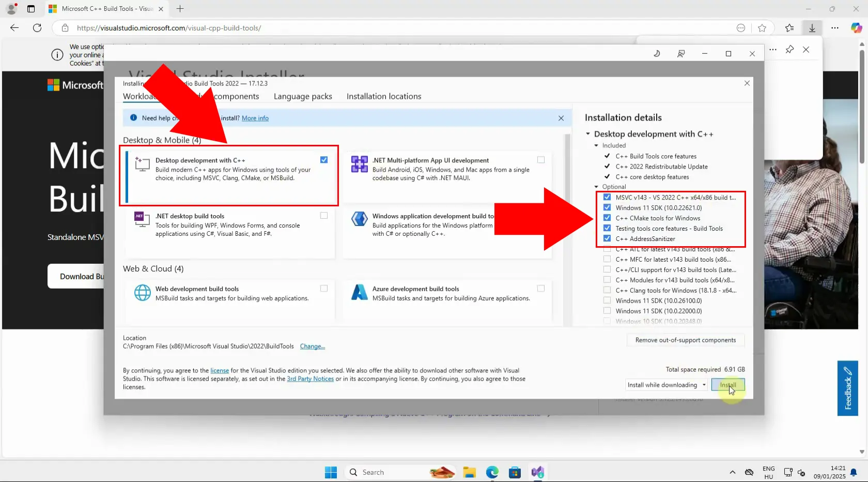This screenshot has width=868, height=482.
Task: Open the 3rd Party Notices link
Action: (x=311, y=379)
